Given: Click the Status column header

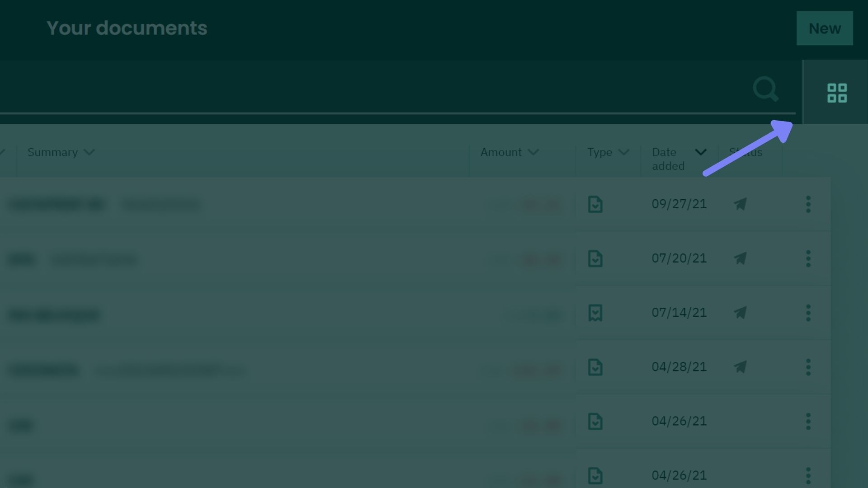Looking at the screenshot, I should coord(745,152).
